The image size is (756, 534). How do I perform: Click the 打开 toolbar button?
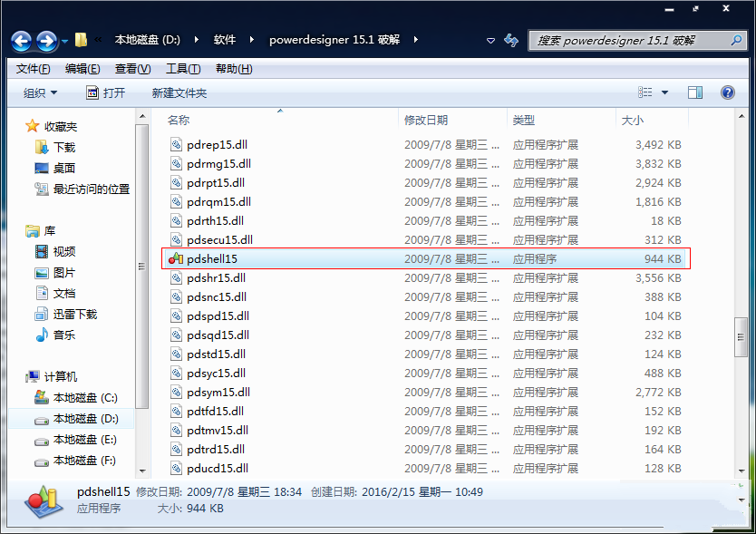coord(105,92)
